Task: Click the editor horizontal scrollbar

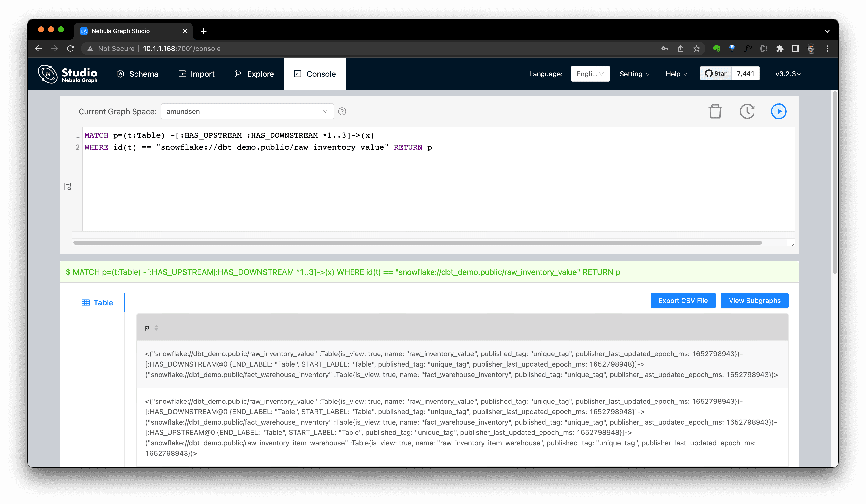Action: coord(417,243)
